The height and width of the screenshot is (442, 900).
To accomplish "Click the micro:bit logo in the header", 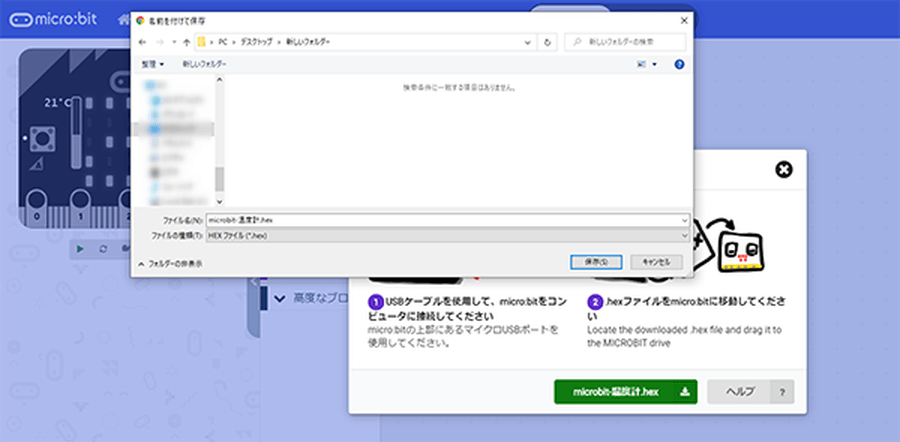I will (53, 19).
